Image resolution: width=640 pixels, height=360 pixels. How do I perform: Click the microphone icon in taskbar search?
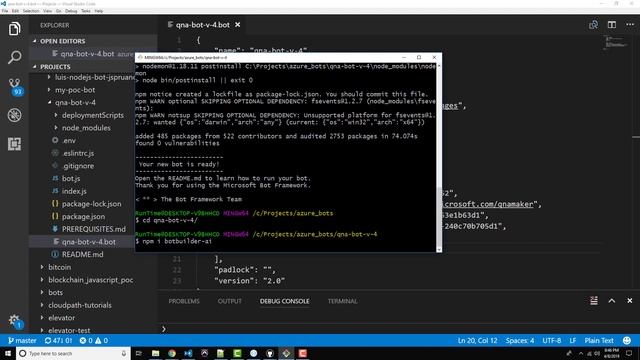(x=124, y=353)
